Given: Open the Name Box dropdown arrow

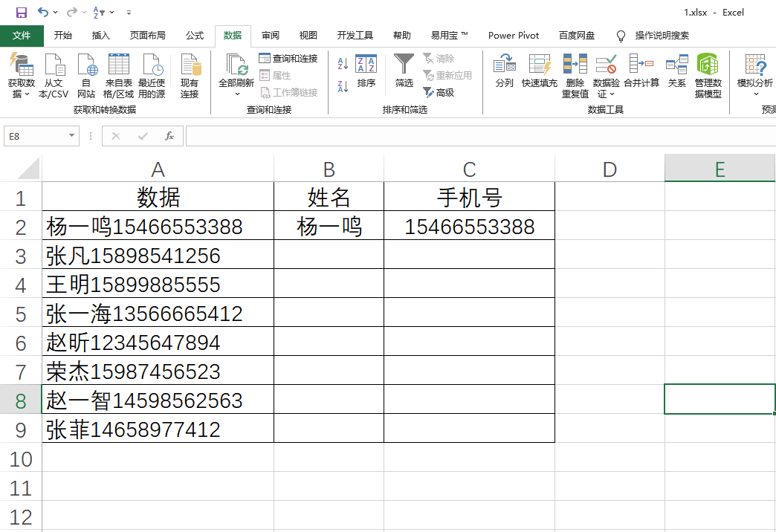Looking at the screenshot, I should pyautogui.click(x=72, y=136).
